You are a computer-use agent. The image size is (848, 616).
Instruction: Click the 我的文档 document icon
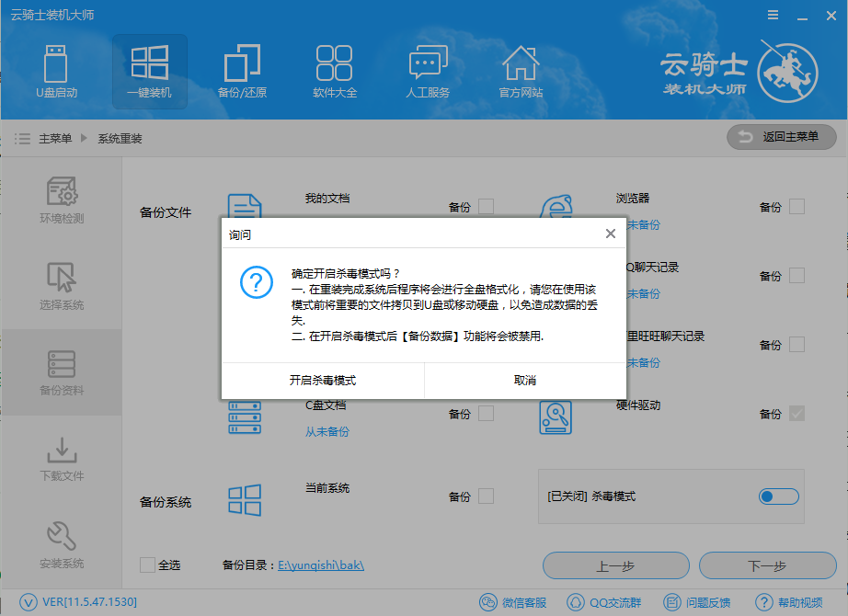[x=245, y=206]
